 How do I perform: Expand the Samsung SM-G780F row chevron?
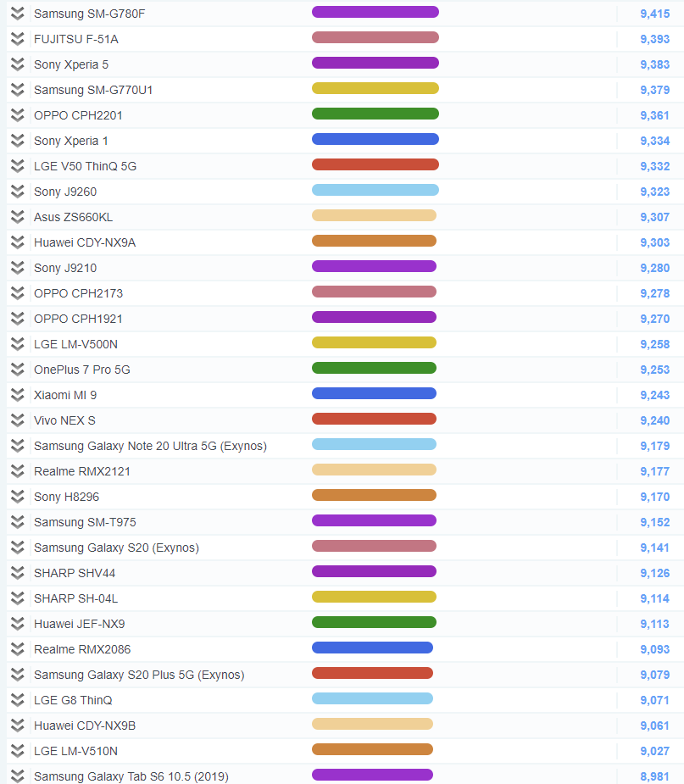(18, 14)
